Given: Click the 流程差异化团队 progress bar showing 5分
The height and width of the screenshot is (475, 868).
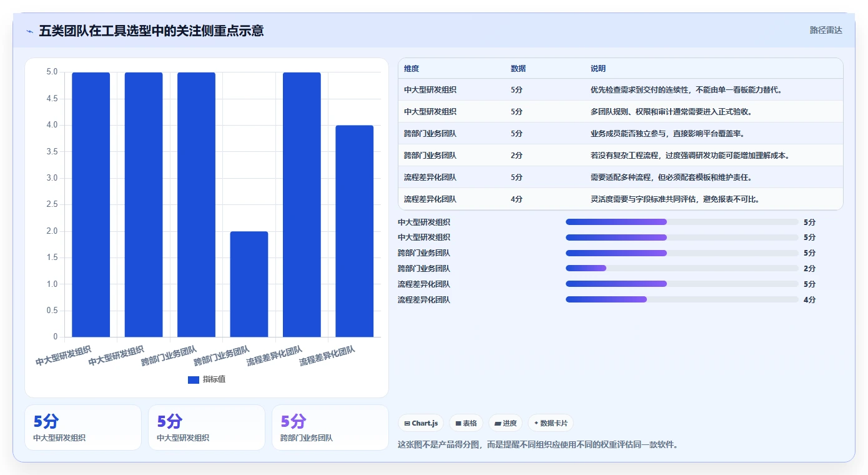Looking at the screenshot, I should pyautogui.click(x=682, y=284).
